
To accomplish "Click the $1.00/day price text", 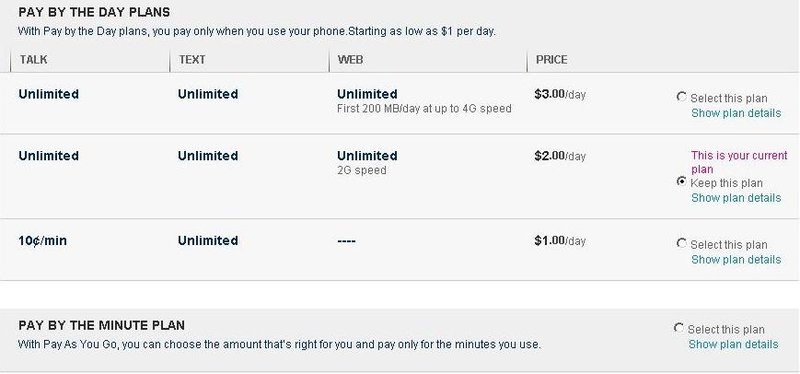I will click(x=560, y=240).
